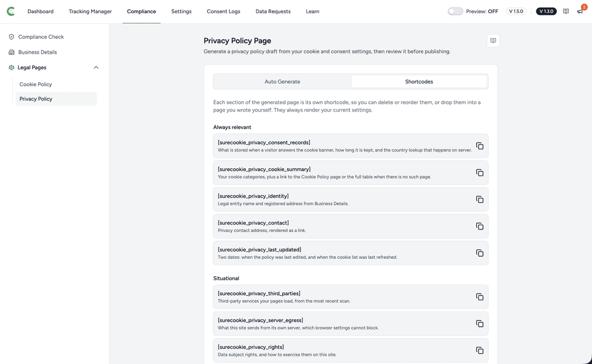
Task: Copy the surecookie_privacy_last_updated shortcode
Action: point(479,253)
